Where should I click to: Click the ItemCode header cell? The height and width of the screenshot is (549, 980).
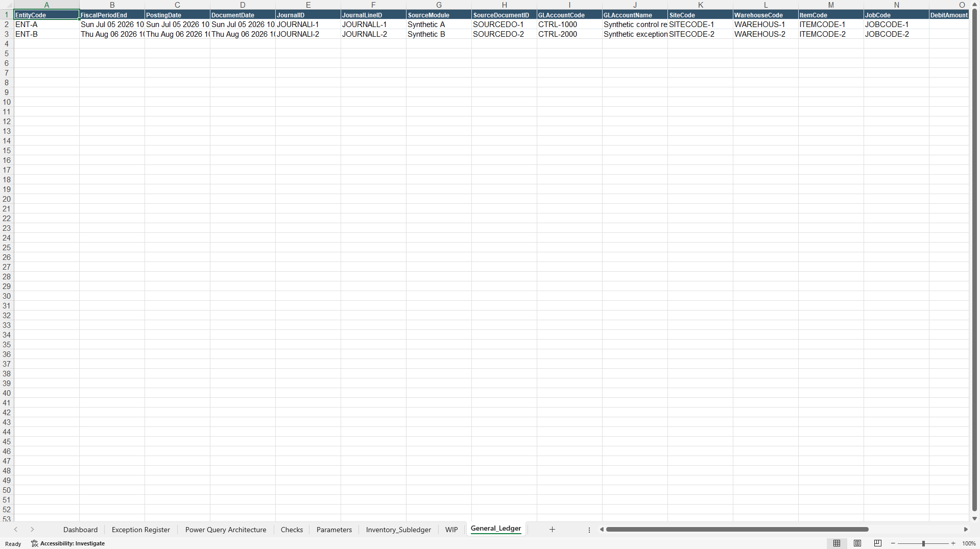(831, 15)
